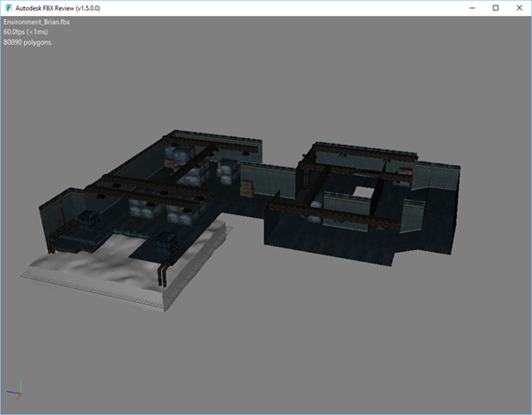This screenshot has height=415, width=532.
Task: Minimize the FBX Review window
Action: (x=472, y=8)
